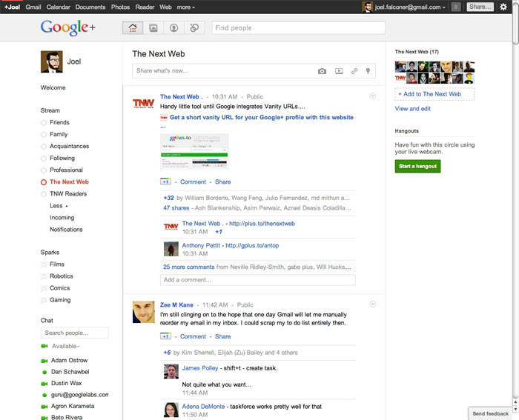Image resolution: width=519 pixels, height=420 pixels.
Task: Open Reader from top bar
Action: 145,7
